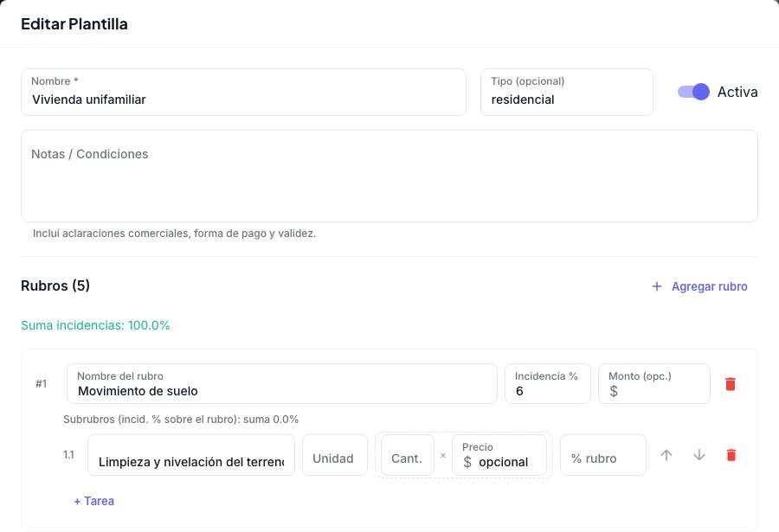The width and height of the screenshot is (779, 532).
Task: Add a new rubro via Agregar rubro
Action: tap(699, 286)
